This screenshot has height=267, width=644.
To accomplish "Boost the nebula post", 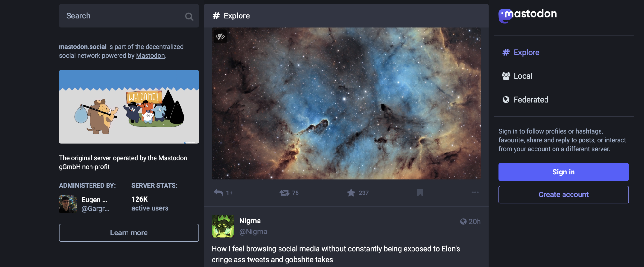I will click(285, 193).
